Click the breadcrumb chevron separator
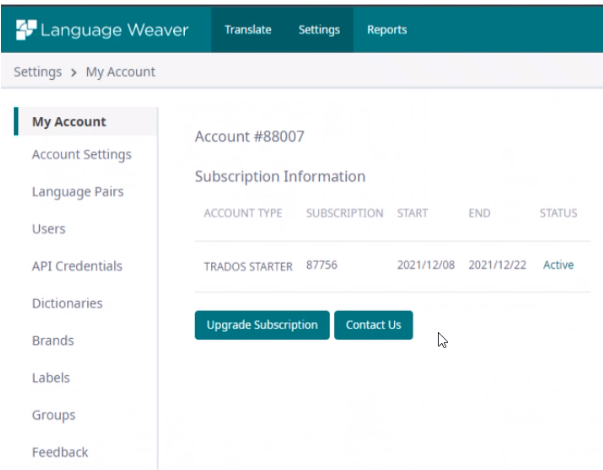 coord(73,72)
